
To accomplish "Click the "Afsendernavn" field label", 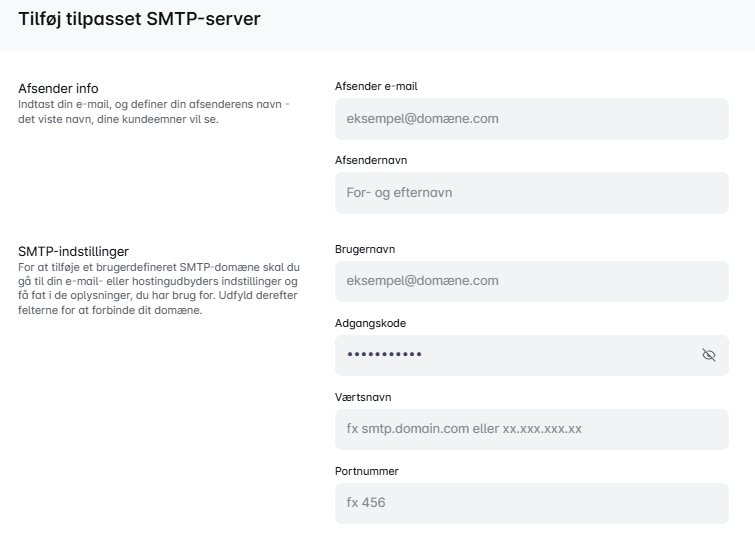I will click(371, 160).
